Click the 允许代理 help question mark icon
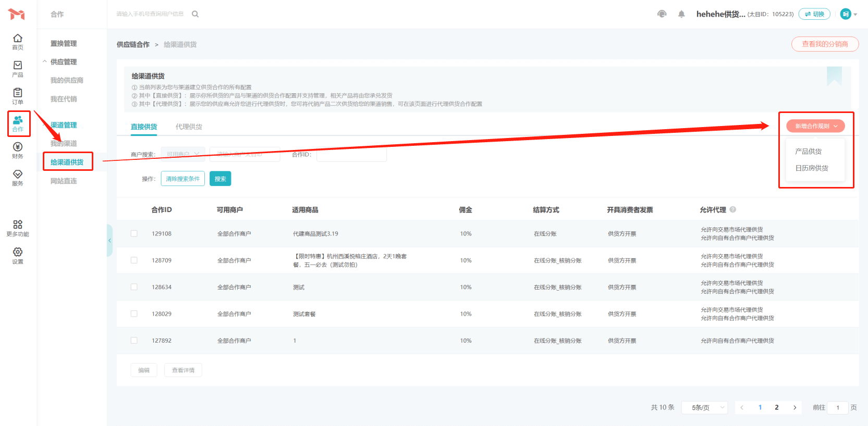The width and height of the screenshot is (868, 426). (x=733, y=209)
